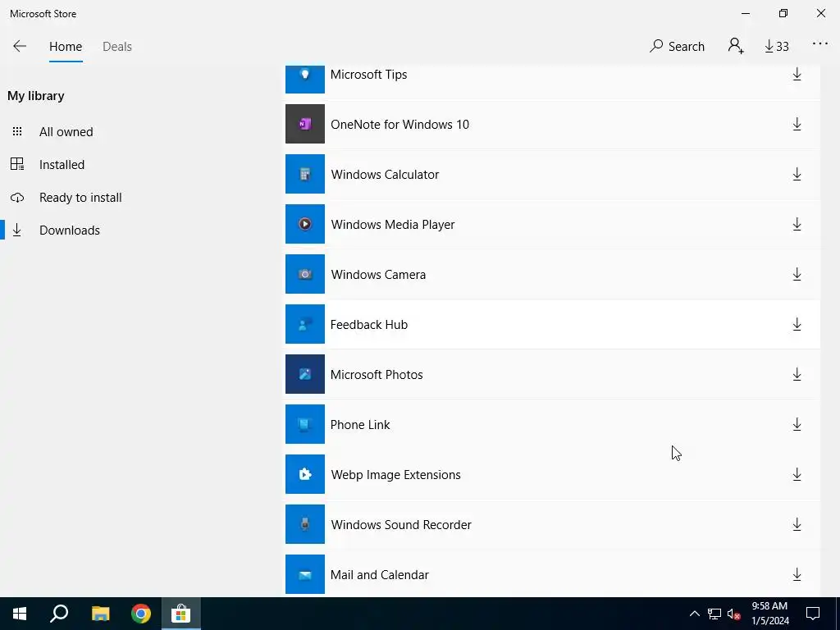Show hidden system tray icons
This screenshot has height=630, width=840.
coord(694,614)
